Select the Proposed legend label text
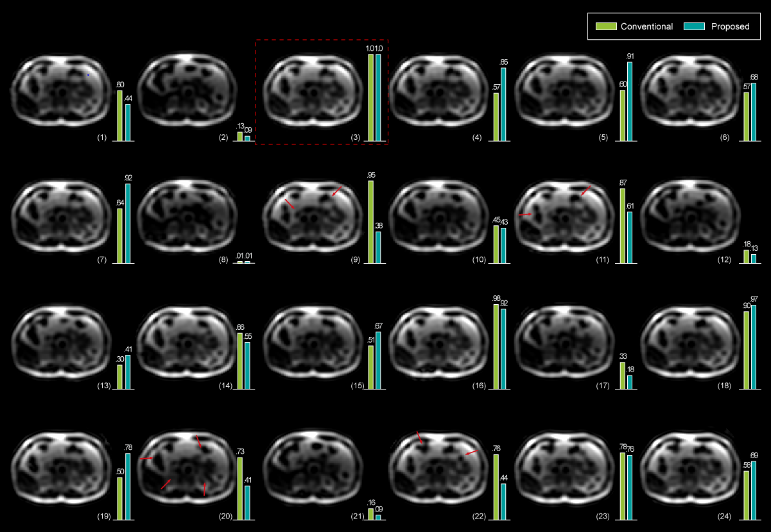Viewport: 771px width, 532px height. coord(730,26)
